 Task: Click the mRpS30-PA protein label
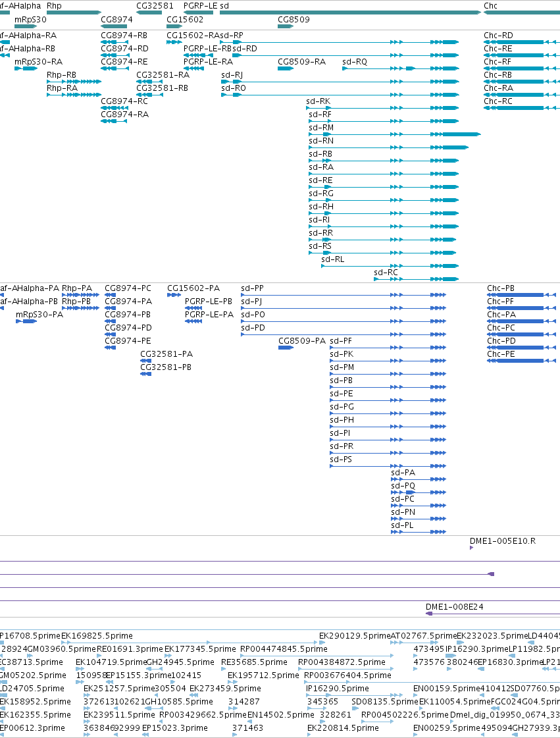(39, 315)
